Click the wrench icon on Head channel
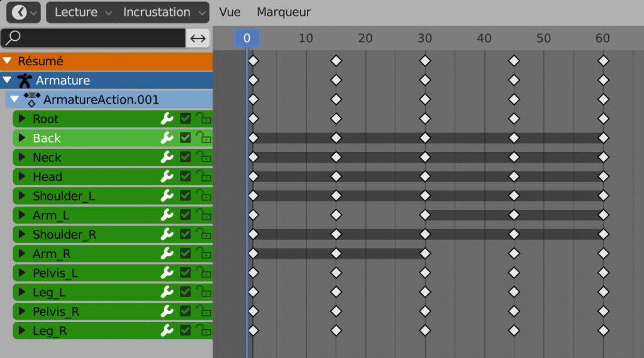This screenshot has height=358, width=644. tap(167, 176)
